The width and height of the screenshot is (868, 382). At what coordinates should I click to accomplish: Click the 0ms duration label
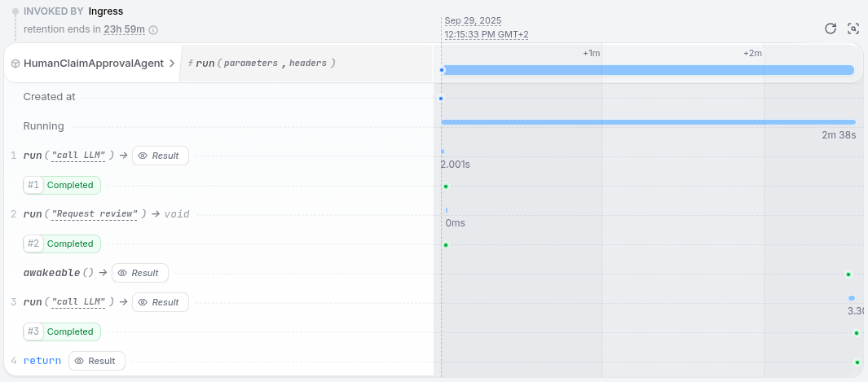tap(455, 223)
